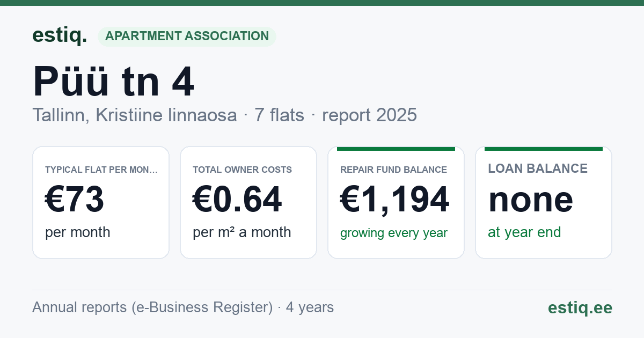The height and width of the screenshot is (338, 644).
Task: Open the Total owner costs card
Action: coord(248,202)
